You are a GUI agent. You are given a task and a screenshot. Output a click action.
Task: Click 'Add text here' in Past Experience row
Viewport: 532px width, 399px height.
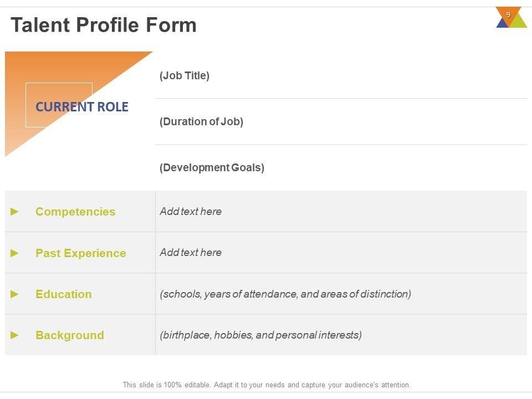[x=191, y=253]
